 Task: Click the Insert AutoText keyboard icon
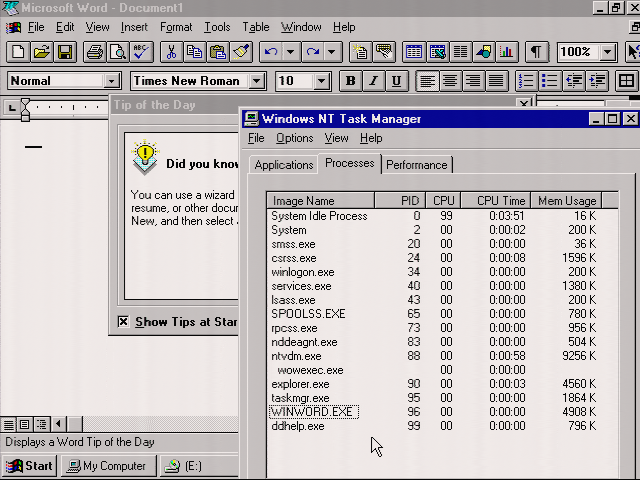384,52
